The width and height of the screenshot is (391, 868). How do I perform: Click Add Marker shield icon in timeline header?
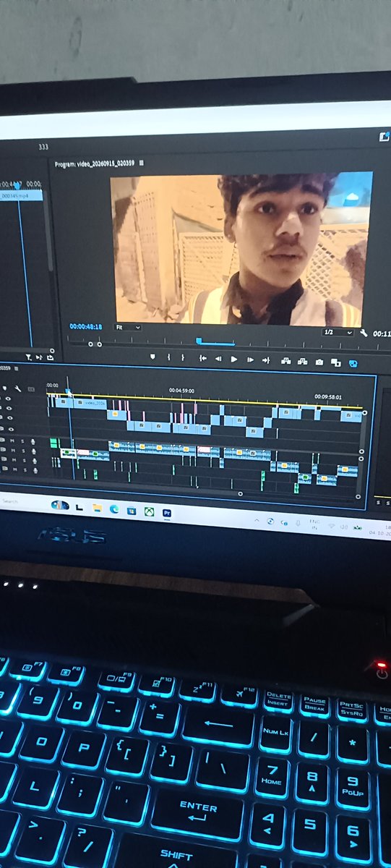6,388
